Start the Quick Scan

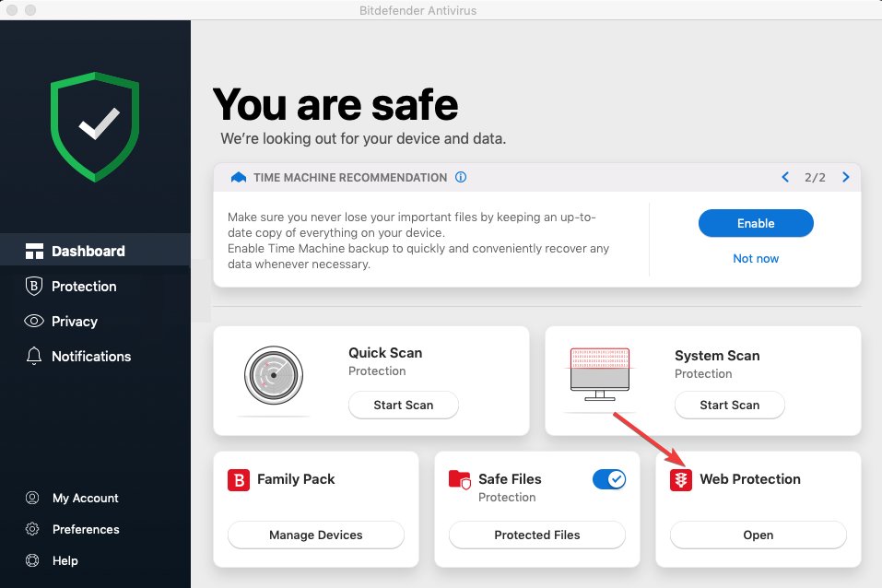(404, 406)
